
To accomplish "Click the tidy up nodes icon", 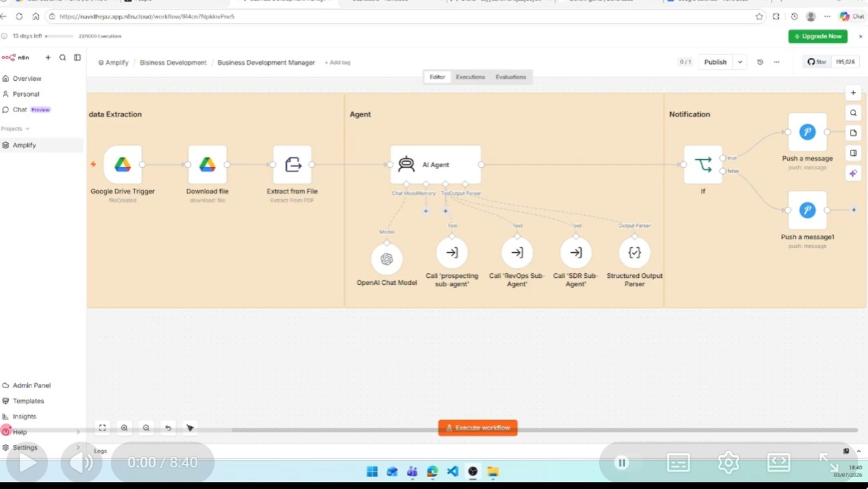I will click(x=190, y=428).
